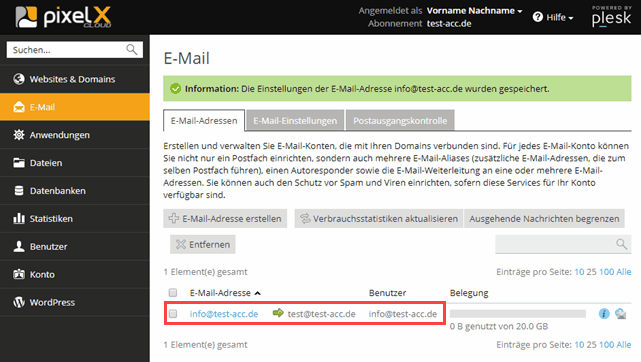Click the blue info icon for info@test-acc.de
Image resolution: width=641 pixels, height=362 pixels.
click(x=604, y=314)
